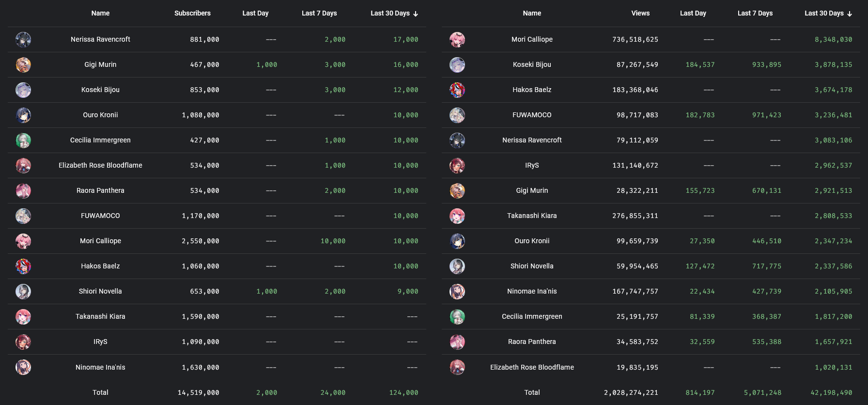Click the Name header of the views table
Screen dimensions: 868x405
point(532,13)
